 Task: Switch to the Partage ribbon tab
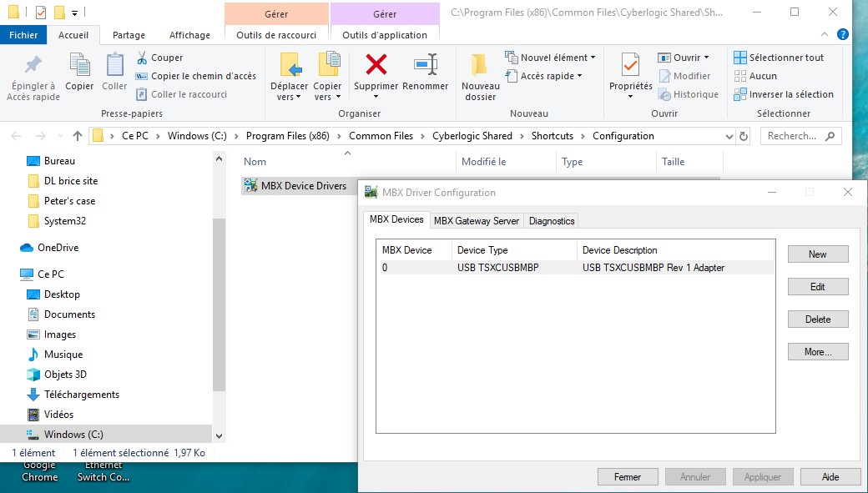tap(129, 35)
